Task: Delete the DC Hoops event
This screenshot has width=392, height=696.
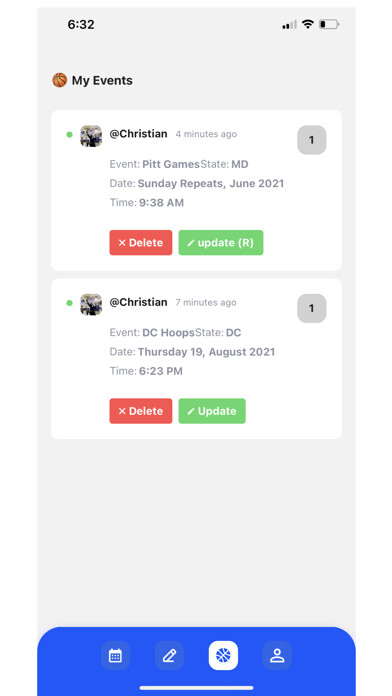Action: click(x=141, y=411)
